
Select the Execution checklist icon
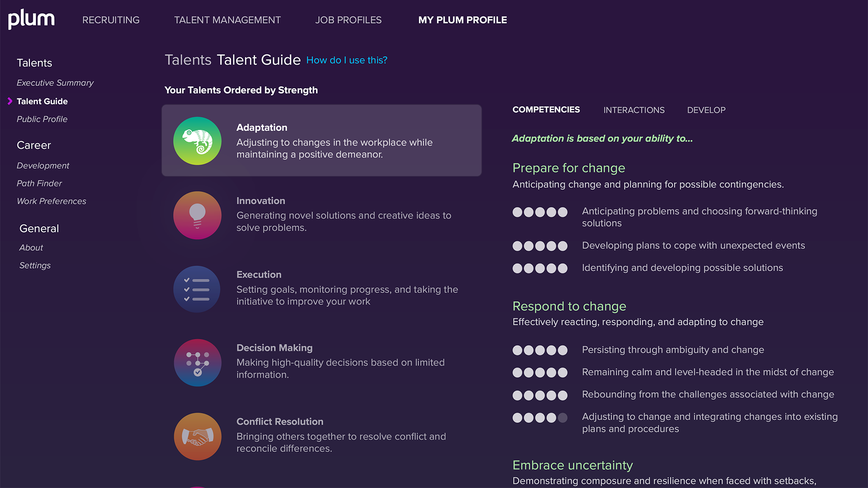click(x=198, y=289)
